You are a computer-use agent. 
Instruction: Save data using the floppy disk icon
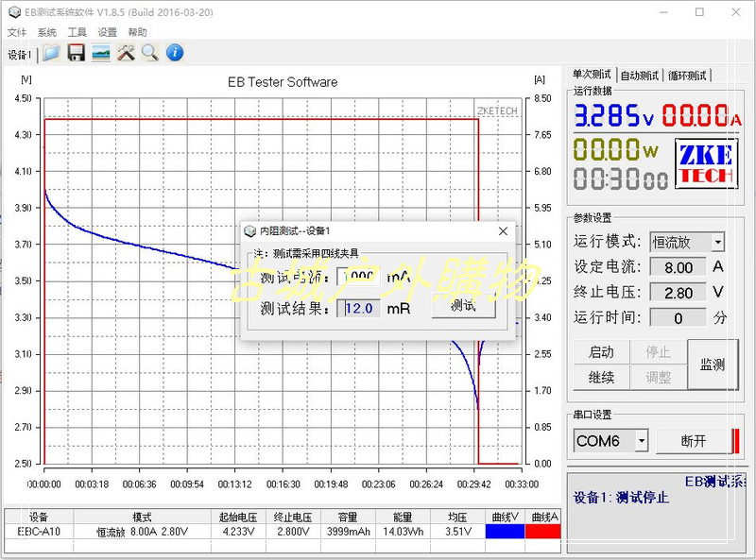coord(76,53)
